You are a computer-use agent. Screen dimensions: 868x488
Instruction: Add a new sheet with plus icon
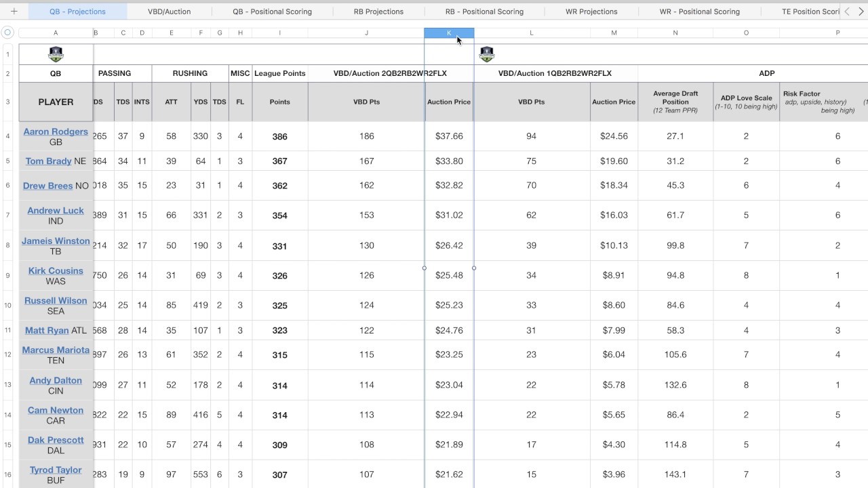[14, 12]
